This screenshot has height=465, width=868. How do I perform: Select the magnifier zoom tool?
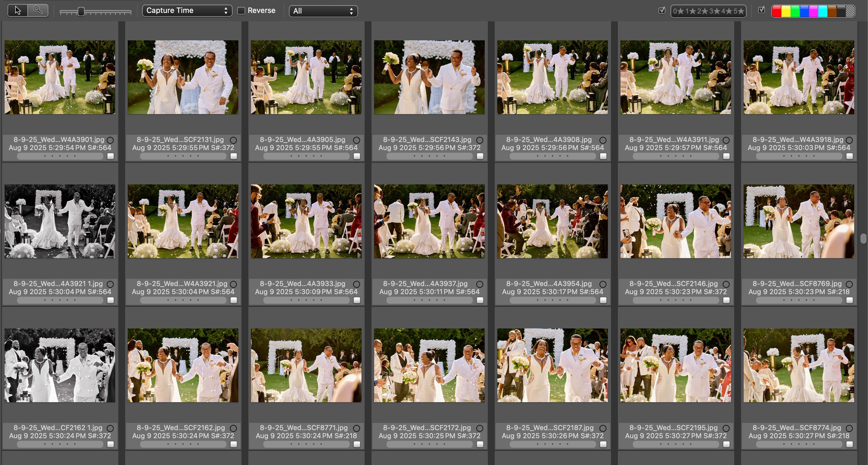pyautogui.click(x=38, y=10)
